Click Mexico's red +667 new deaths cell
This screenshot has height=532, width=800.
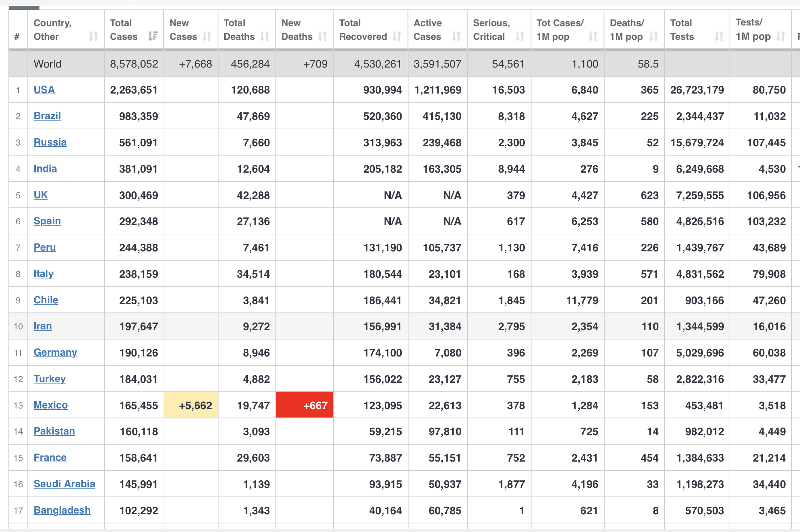click(304, 405)
